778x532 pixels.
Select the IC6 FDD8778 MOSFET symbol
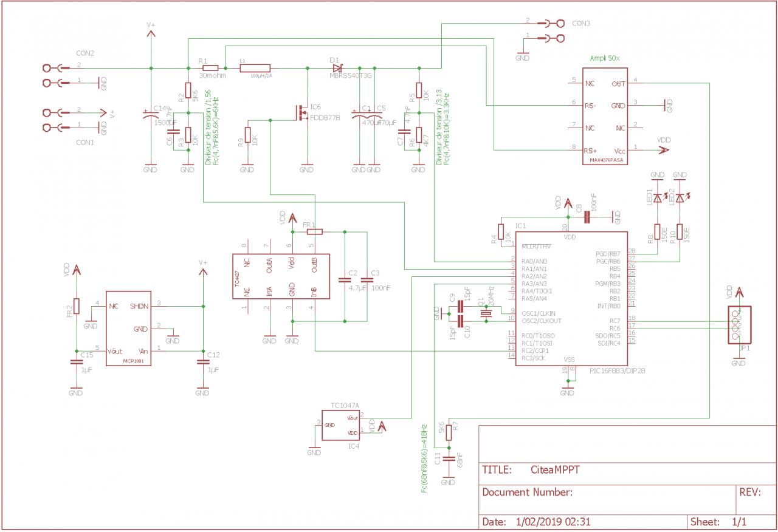[x=303, y=112]
